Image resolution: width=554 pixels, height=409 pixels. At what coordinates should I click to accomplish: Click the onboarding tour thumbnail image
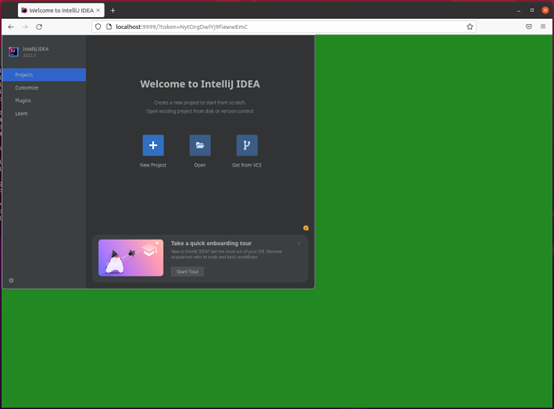click(x=131, y=258)
